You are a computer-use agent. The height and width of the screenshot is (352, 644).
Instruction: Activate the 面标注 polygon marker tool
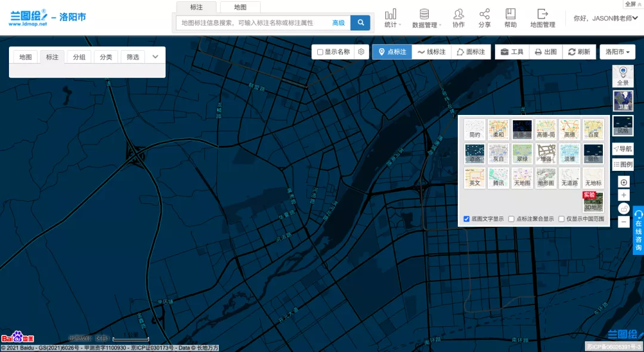pos(470,52)
